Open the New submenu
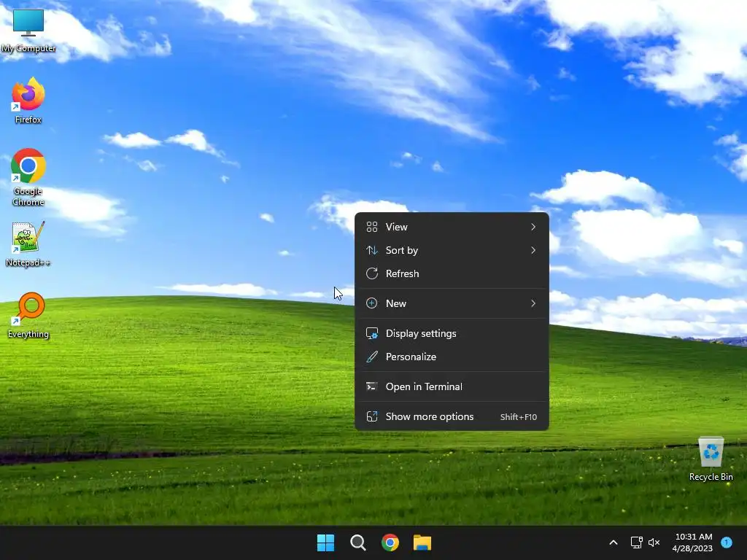Viewport: 747px width, 560px height. point(452,303)
